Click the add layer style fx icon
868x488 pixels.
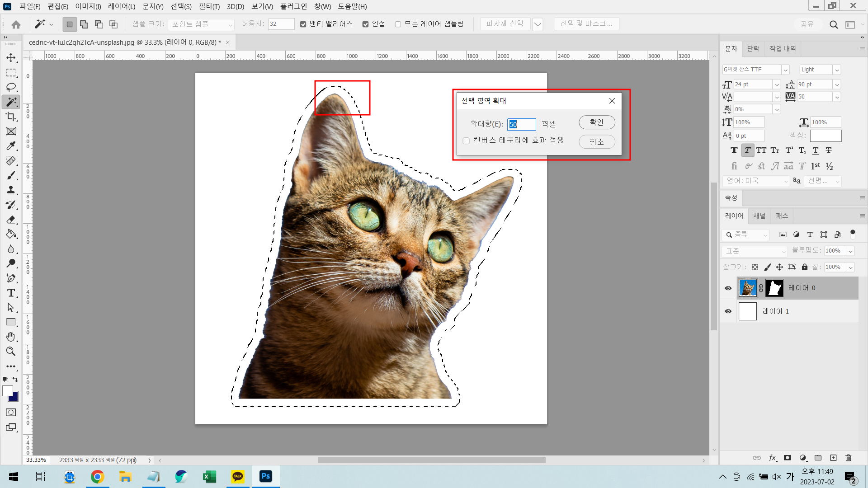click(x=772, y=458)
